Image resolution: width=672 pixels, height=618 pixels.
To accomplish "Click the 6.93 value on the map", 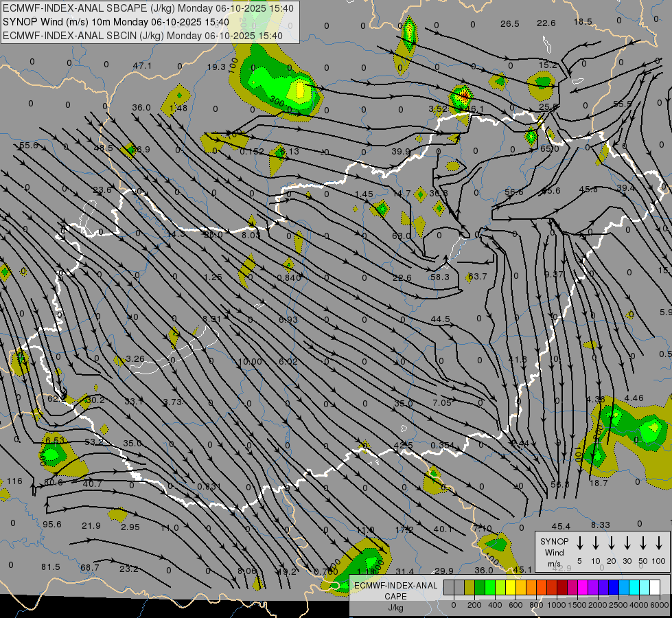I will pyautogui.click(x=288, y=319).
